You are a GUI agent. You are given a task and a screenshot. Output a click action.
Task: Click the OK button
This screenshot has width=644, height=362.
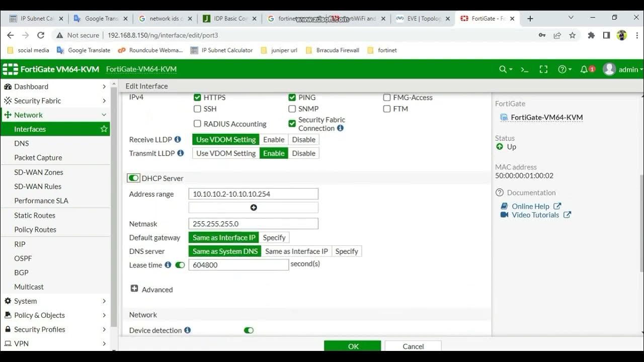coord(353,346)
